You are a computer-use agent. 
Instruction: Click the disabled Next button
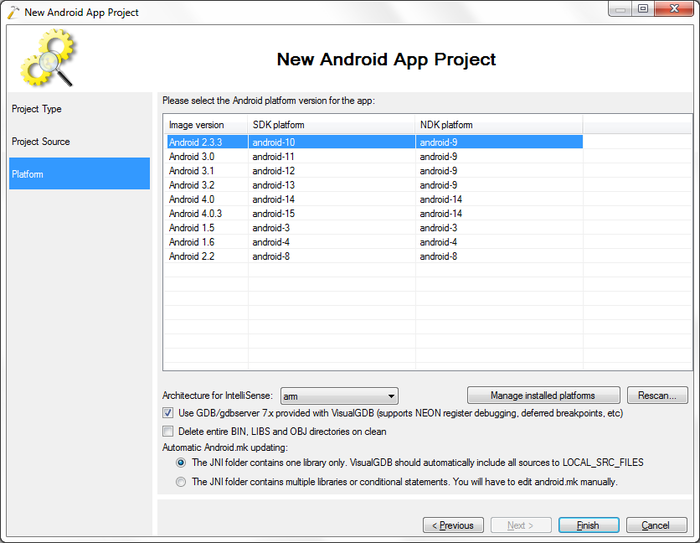[521, 525]
